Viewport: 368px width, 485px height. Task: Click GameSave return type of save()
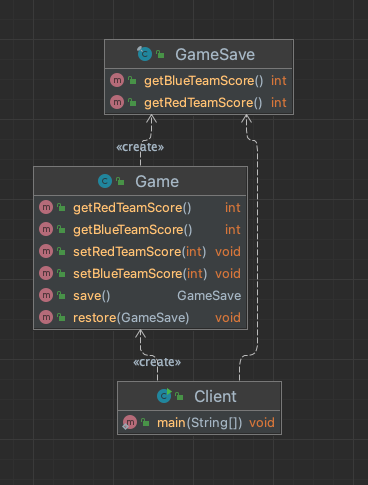(x=209, y=296)
